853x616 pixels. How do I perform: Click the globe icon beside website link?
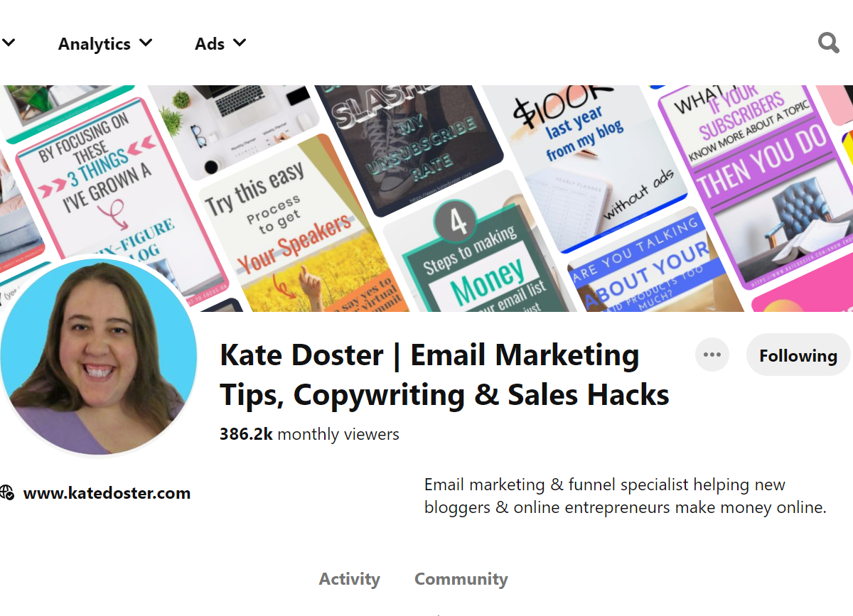[x=7, y=492]
